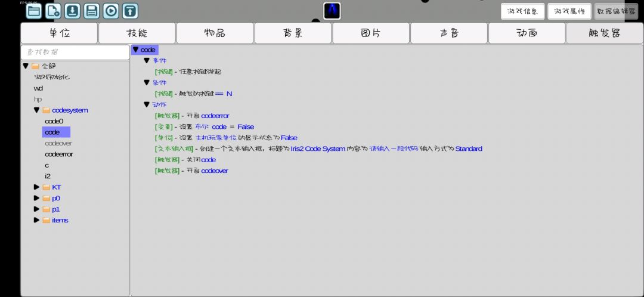Image resolution: width=644 pixels, height=297 pixels.
Task: Open the 游戏属性 button
Action: 569,11
